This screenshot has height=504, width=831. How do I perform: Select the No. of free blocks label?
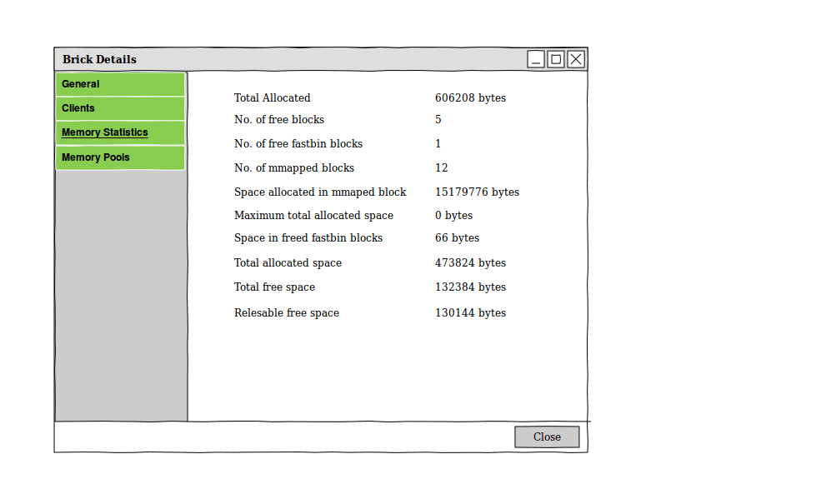[x=279, y=119]
